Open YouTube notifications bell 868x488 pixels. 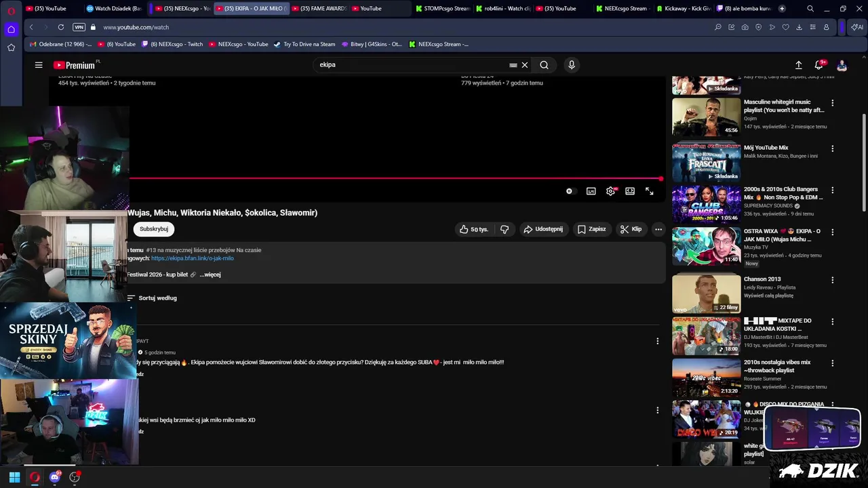(x=819, y=65)
